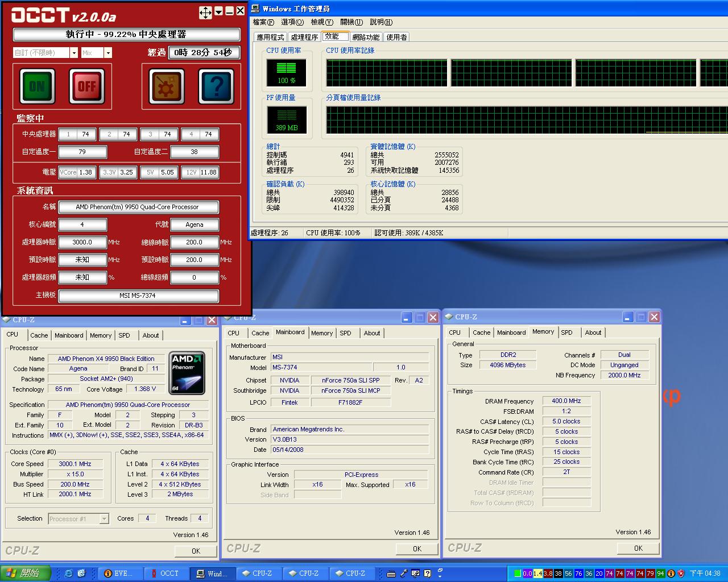
Task: Click the OCCT motherboard field MSI MS-7374
Action: [x=138, y=296]
